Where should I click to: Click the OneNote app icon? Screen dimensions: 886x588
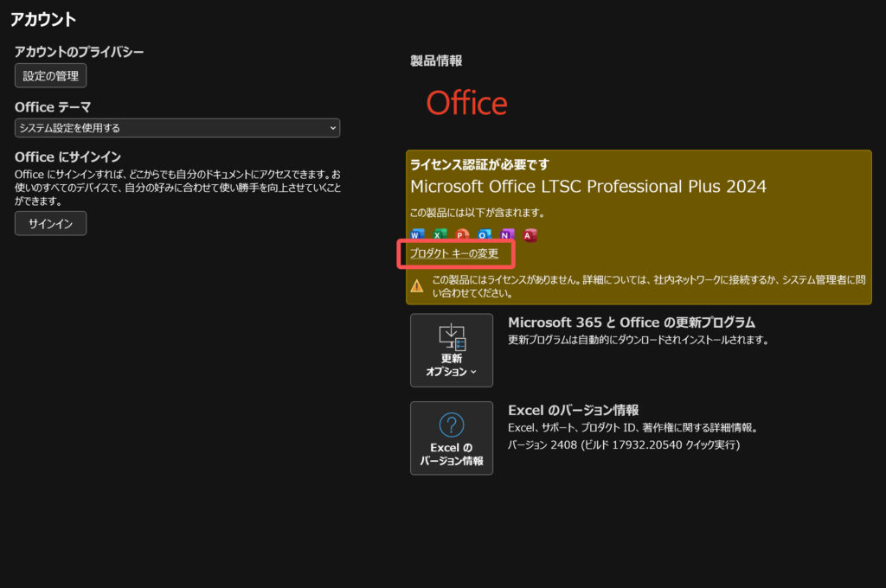(x=507, y=234)
